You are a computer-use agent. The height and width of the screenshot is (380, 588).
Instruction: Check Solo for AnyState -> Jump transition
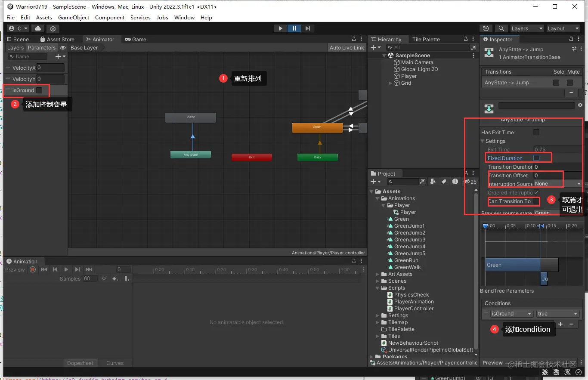pyautogui.click(x=556, y=83)
